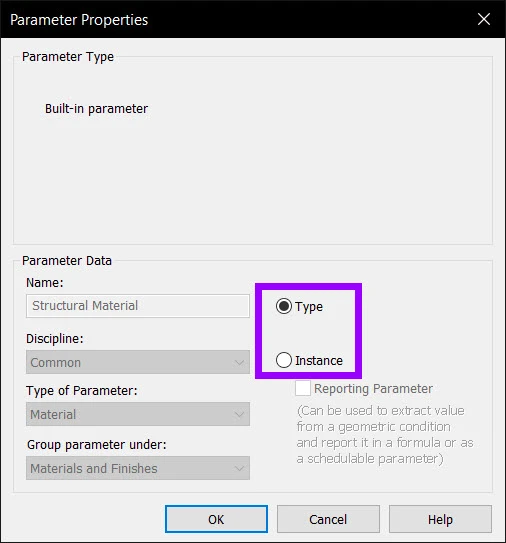Click the chevron on the Materials and Finishes box
This screenshot has width=506, height=543.
point(239,469)
